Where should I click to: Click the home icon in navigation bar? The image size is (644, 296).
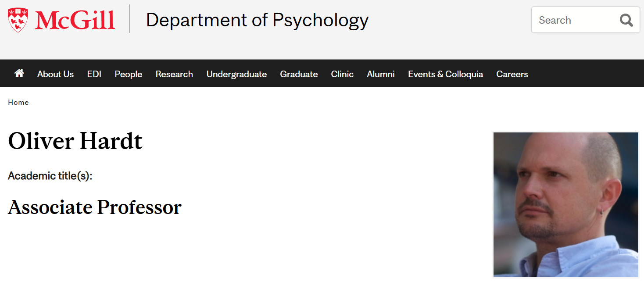tap(19, 73)
